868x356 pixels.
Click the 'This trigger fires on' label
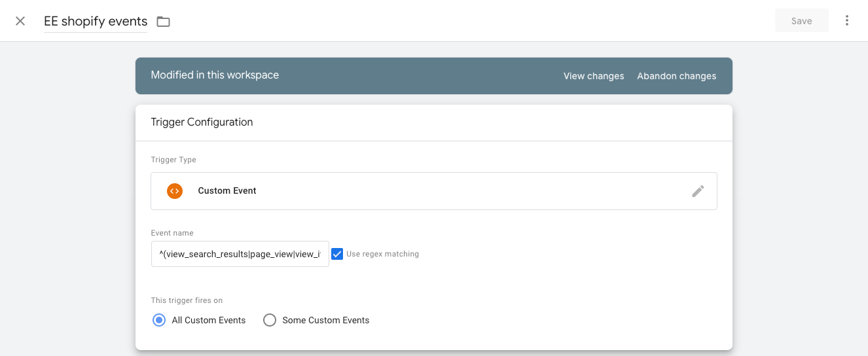(187, 300)
